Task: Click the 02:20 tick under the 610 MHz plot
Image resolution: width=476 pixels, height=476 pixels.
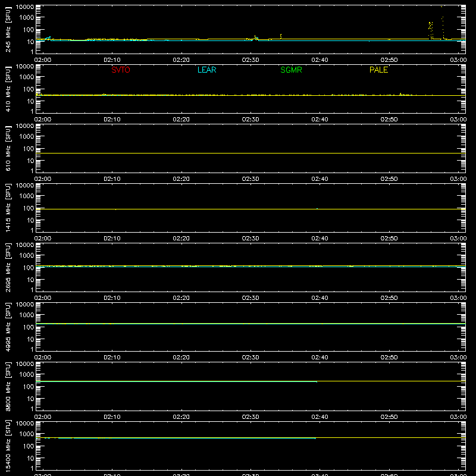Action: coord(181,179)
